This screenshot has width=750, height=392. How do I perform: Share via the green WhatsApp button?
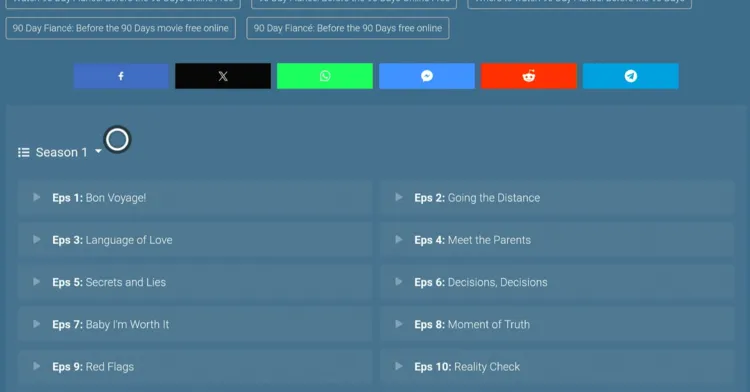click(325, 76)
